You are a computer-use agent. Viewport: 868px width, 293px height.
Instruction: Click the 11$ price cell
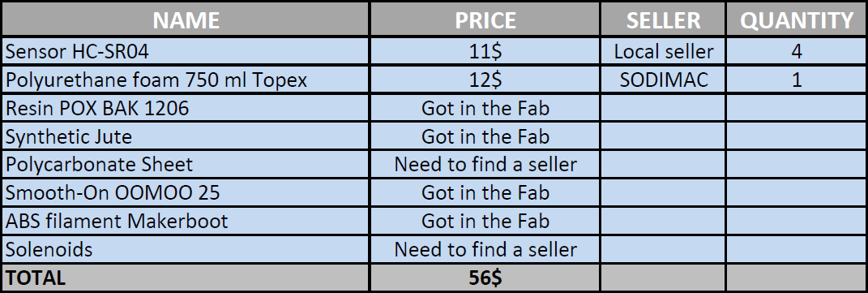pyautogui.click(x=485, y=51)
